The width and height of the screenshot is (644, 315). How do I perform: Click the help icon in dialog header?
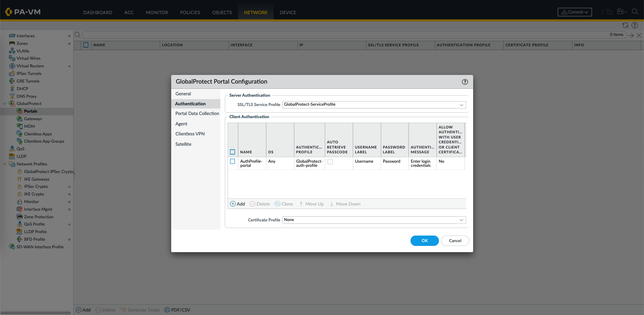coord(465,82)
